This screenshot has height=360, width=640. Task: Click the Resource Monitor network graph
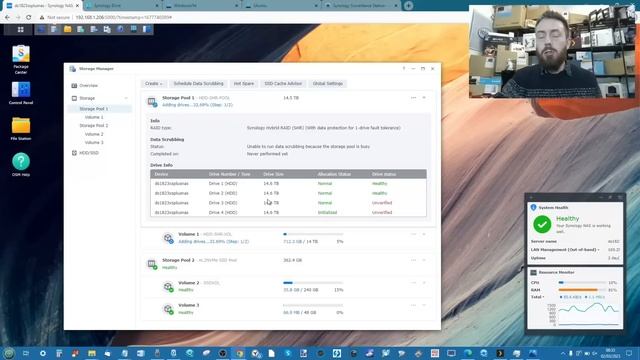tap(588, 314)
